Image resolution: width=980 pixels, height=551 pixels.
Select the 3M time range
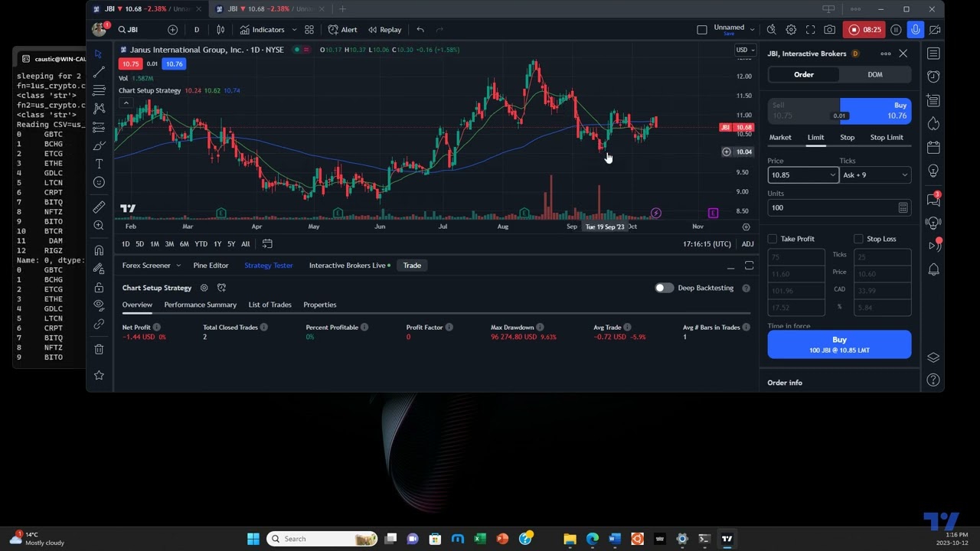click(169, 244)
